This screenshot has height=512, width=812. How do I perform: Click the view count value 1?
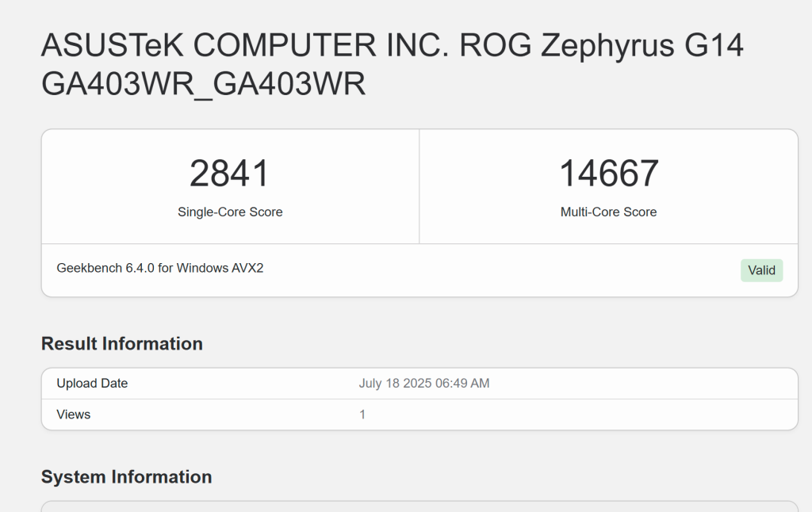click(362, 414)
